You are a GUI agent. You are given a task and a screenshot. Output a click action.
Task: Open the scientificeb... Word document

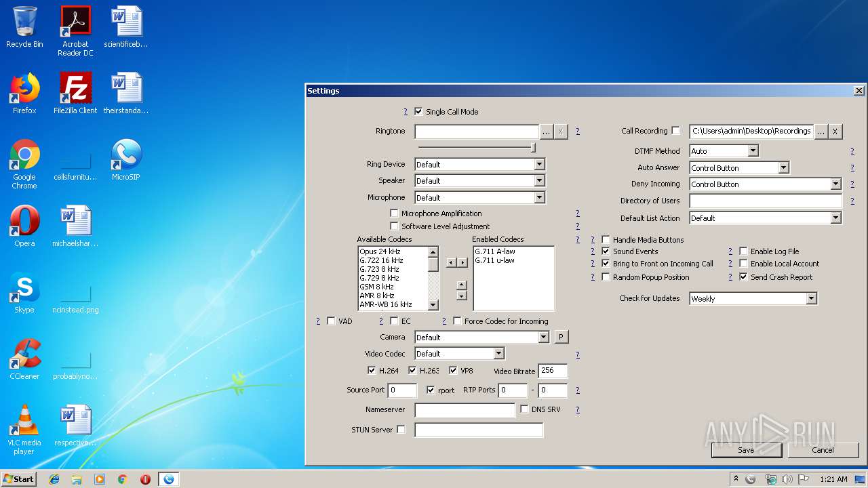pyautogui.click(x=125, y=27)
